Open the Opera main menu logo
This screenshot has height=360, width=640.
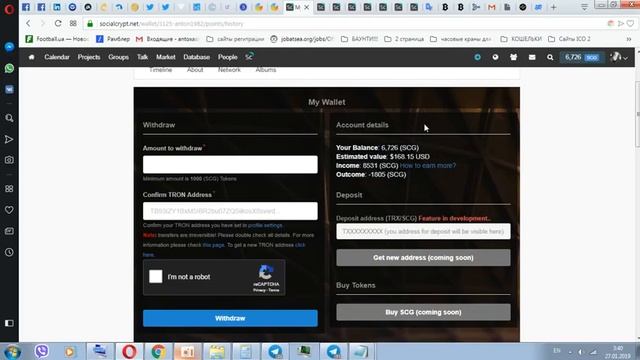9,9
